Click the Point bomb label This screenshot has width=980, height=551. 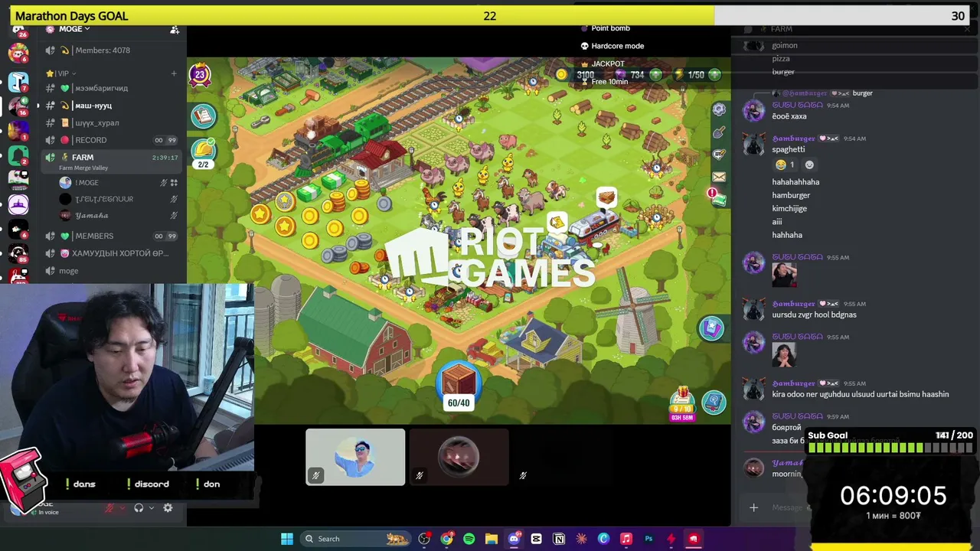click(x=610, y=28)
